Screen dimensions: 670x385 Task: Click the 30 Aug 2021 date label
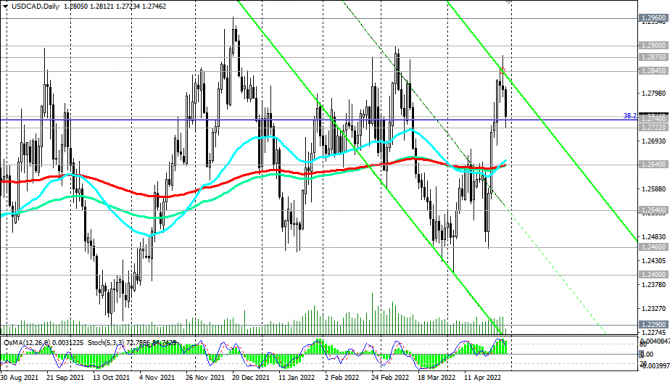pyautogui.click(x=19, y=378)
